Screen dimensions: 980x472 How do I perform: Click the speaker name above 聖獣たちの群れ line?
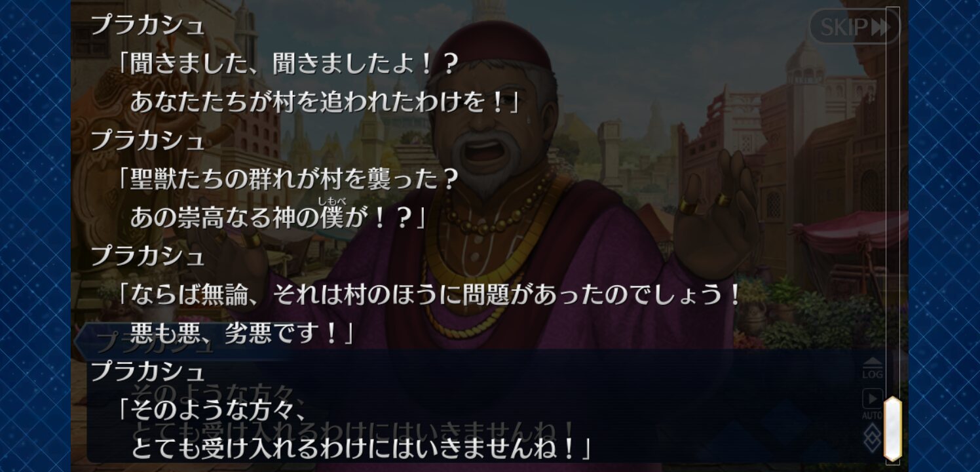(x=148, y=140)
